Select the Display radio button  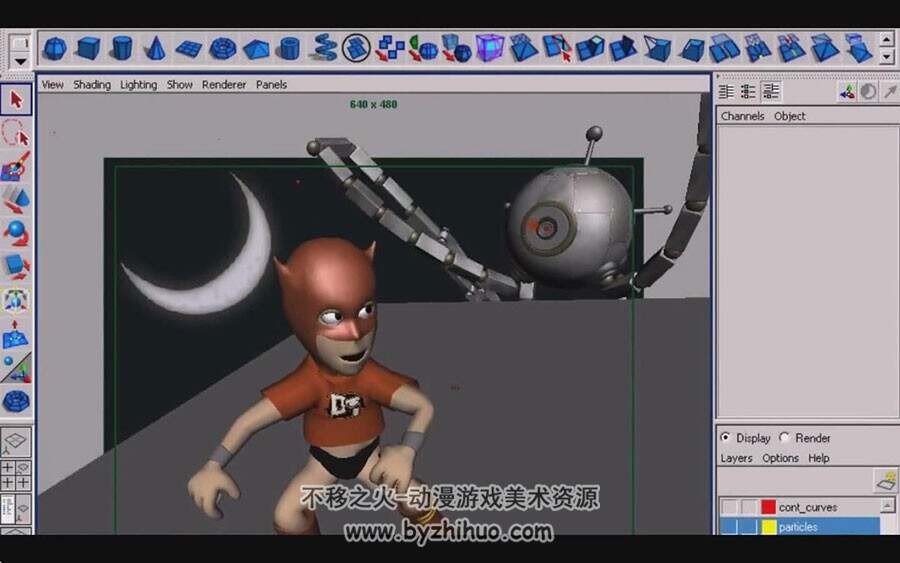[x=725, y=437]
